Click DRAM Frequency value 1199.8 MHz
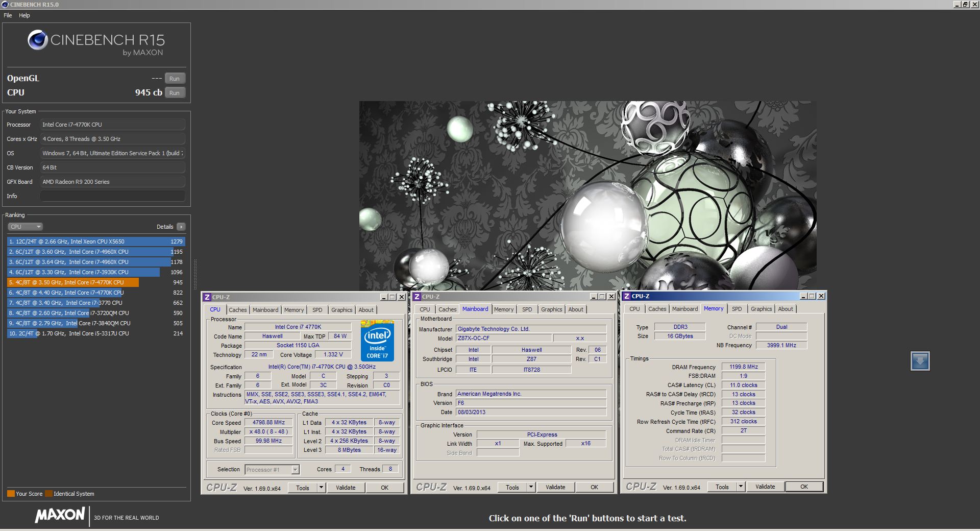 click(x=744, y=367)
